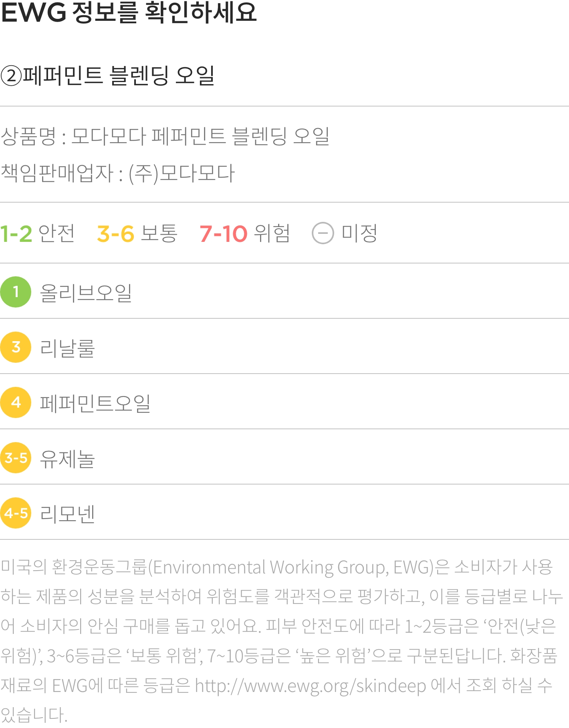Click the 책임판매업자 (주)모다모다 line
This screenshot has height=728, width=569.
point(117,173)
